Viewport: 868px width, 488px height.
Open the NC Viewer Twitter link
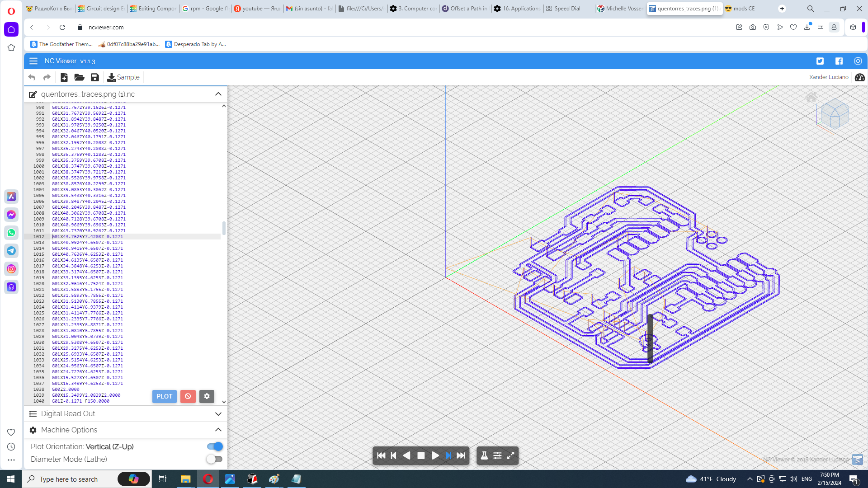pos(820,61)
